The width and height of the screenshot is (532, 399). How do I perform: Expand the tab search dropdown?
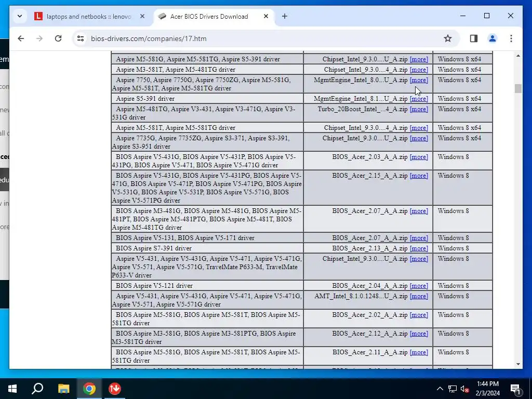coord(20,16)
